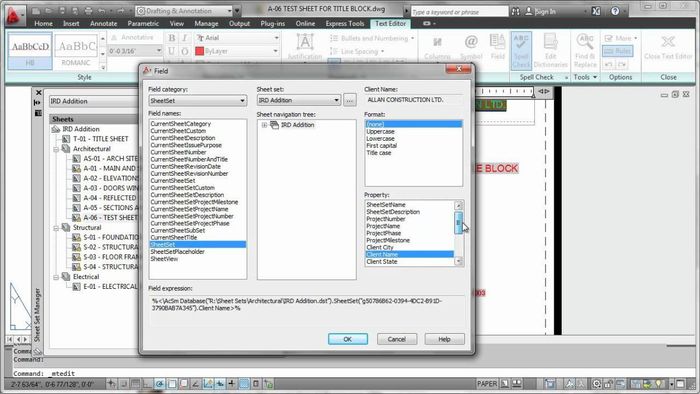Viewport: 700px width, 394px height.
Task: Select the ROMANC text style thumbnail
Action: 76,50
